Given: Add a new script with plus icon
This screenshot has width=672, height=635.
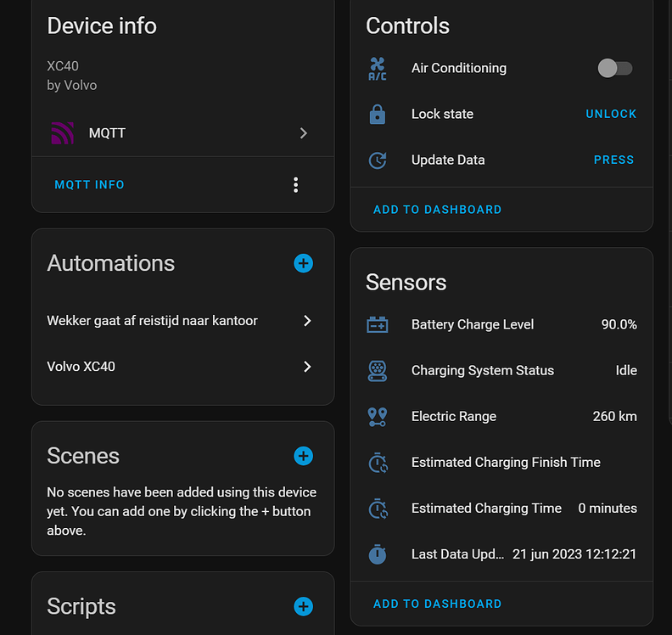Looking at the screenshot, I should click(303, 606).
